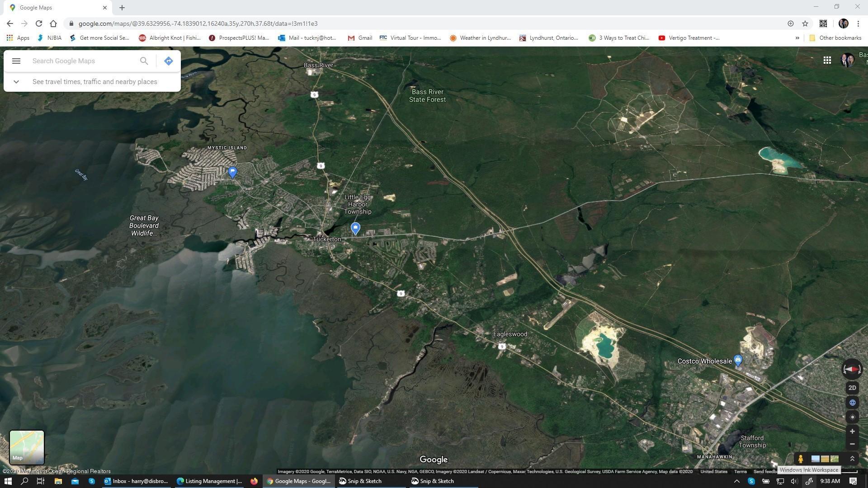Zoom in with the plus button
Viewport: 868px width, 488px height.
(852, 432)
